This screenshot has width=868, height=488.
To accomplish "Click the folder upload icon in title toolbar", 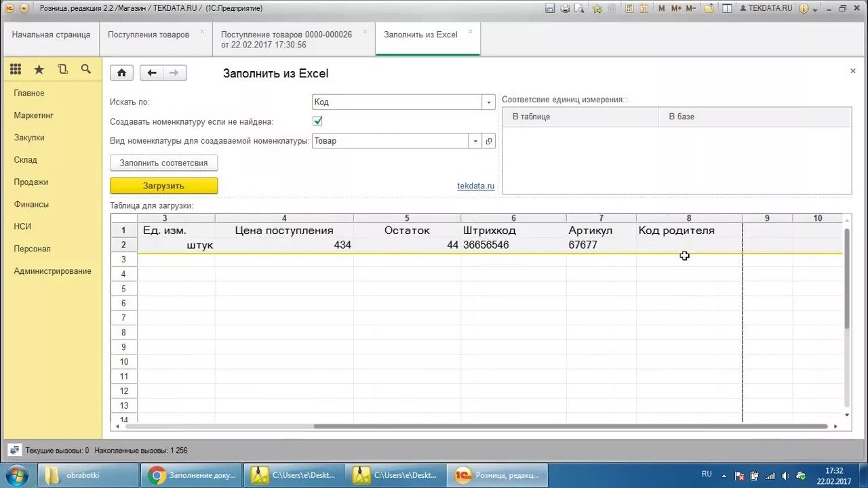I will 709,8.
